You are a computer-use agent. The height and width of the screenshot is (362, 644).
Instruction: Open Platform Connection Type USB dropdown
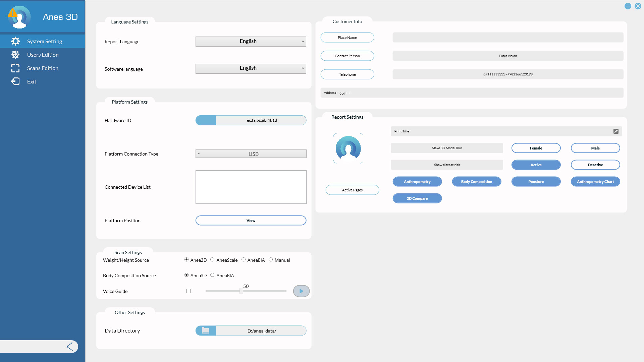[x=251, y=154]
